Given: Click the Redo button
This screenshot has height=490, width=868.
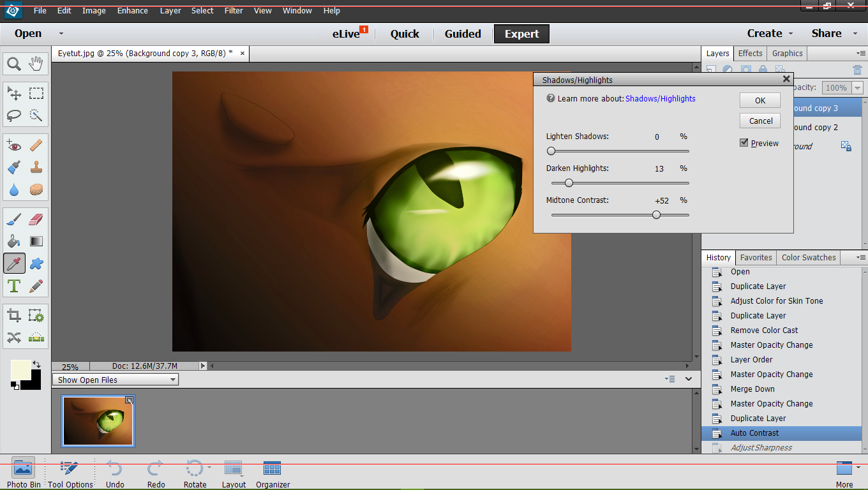Looking at the screenshot, I should [x=156, y=473].
